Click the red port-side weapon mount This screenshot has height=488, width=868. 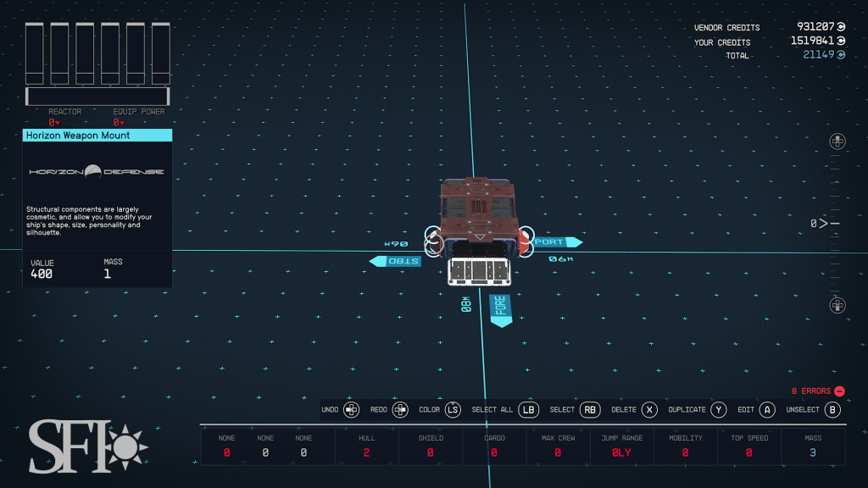pos(525,242)
